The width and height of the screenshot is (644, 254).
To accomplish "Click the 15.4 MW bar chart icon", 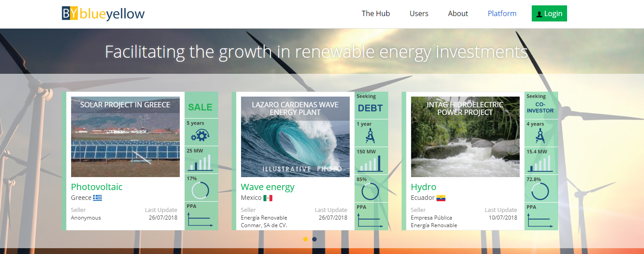I will (540, 163).
